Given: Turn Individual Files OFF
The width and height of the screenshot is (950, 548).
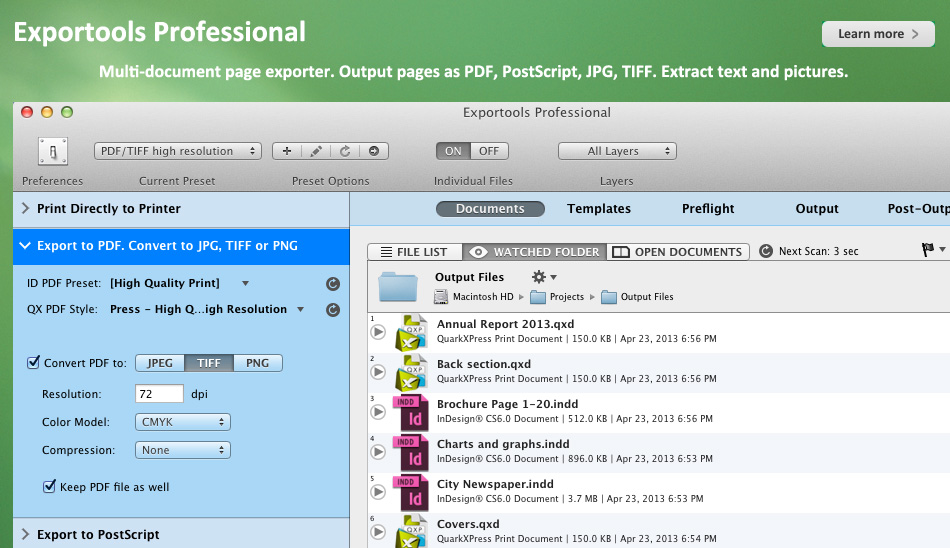Looking at the screenshot, I should point(489,151).
